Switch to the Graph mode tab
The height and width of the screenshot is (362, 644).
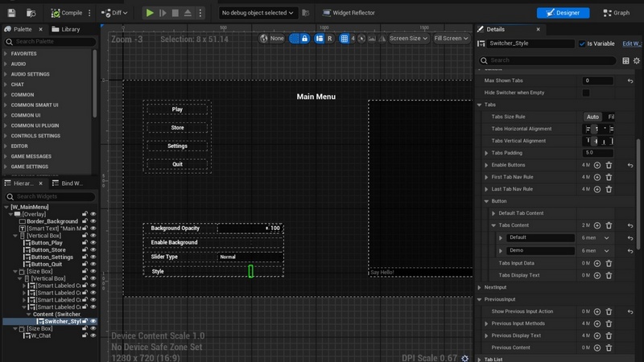tap(617, 13)
